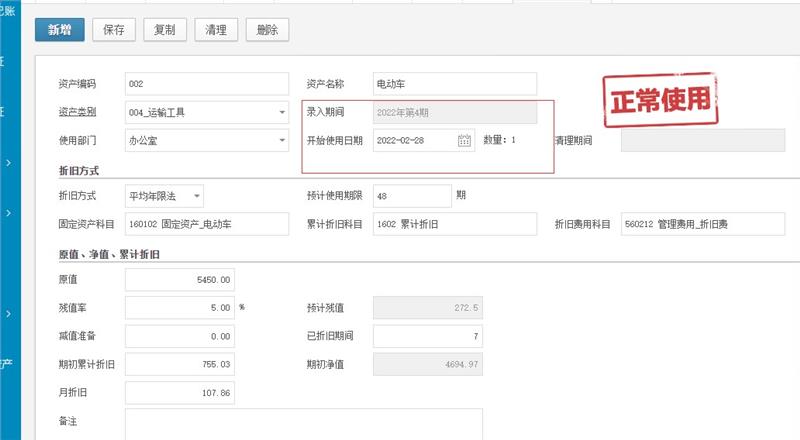Click the 资产名称 field with 电动车
The image size is (800, 440).
pos(454,84)
